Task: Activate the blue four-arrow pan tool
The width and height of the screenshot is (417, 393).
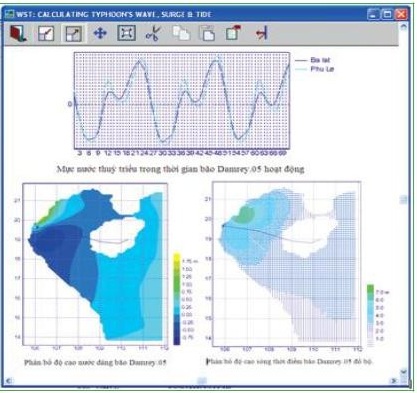Action: coord(100,33)
